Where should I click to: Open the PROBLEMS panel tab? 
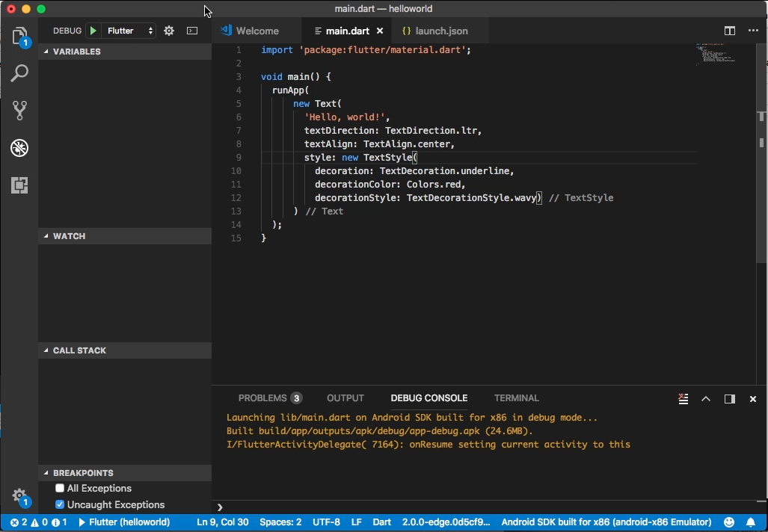pos(270,398)
